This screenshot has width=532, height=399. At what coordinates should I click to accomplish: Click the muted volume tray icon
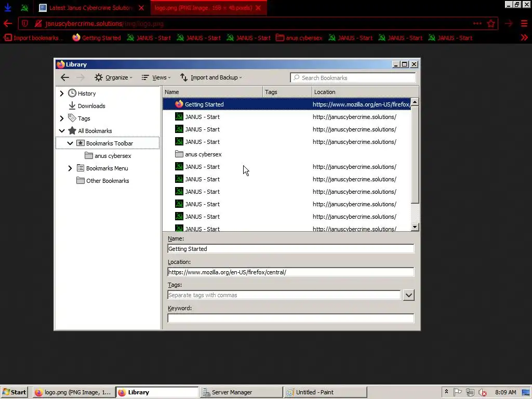tap(482, 392)
